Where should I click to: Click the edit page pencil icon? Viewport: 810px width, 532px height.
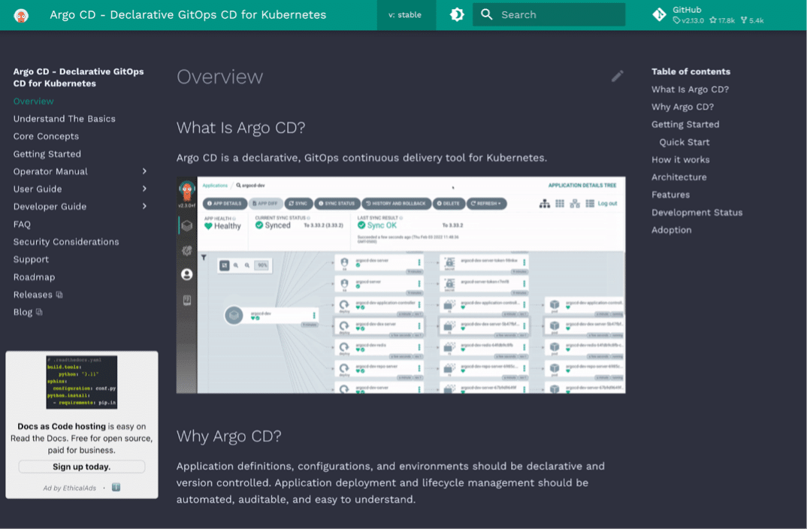click(619, 77)
